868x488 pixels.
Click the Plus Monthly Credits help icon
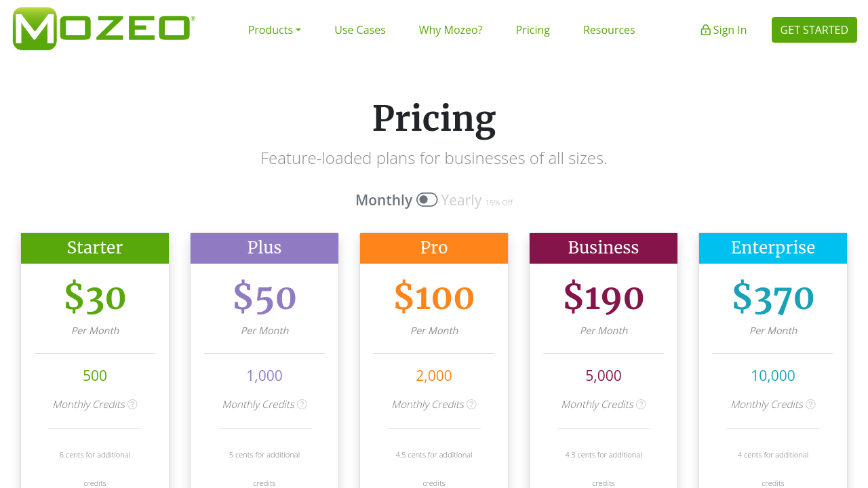click(x=302, y=405)
